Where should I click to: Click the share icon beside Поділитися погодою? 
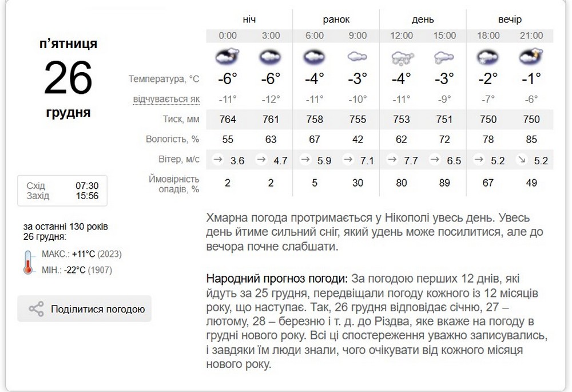click(x=36, y=310)
